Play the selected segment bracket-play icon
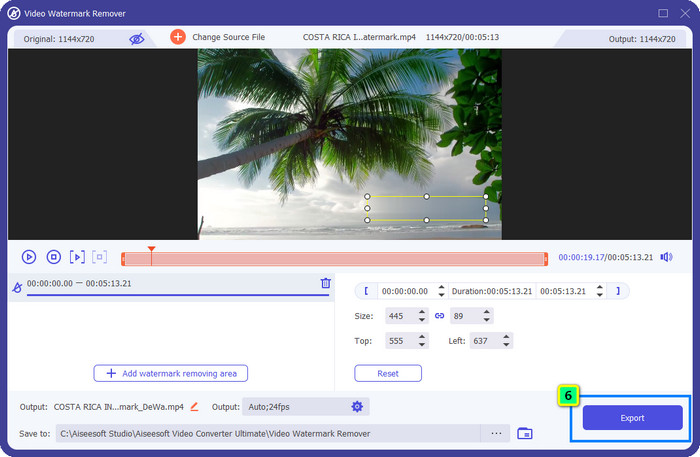Image resolution: width=700 pixels, height=457 pixels. tap(77, 257)
